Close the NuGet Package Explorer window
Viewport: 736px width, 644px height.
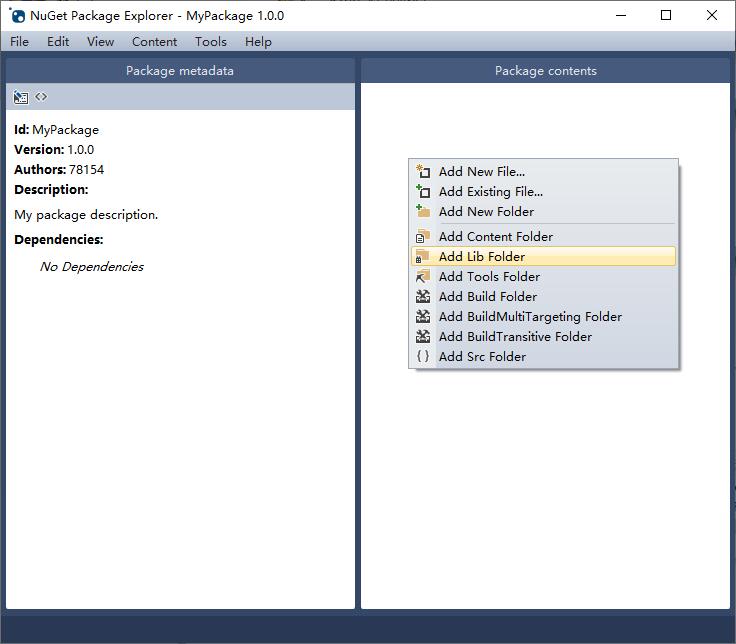tap(712, 15)
